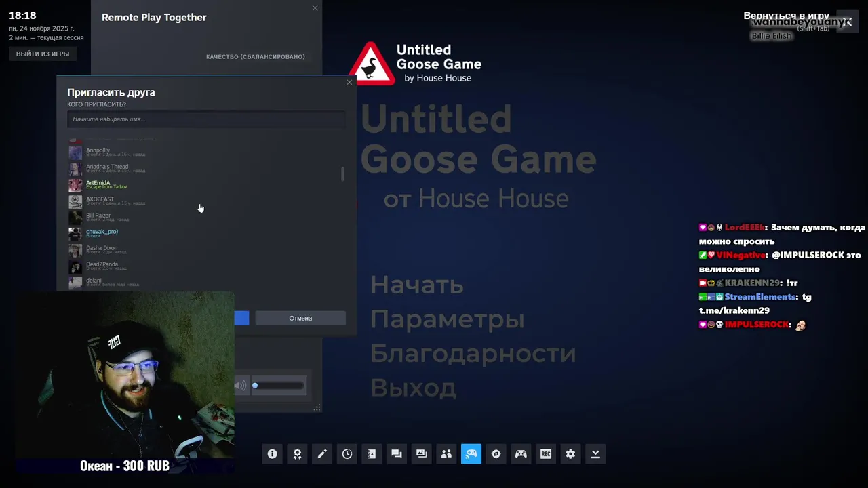The height and width of the screenshot is (488, 868).
Task: Select friend delani
Action: tap(203, 283)
